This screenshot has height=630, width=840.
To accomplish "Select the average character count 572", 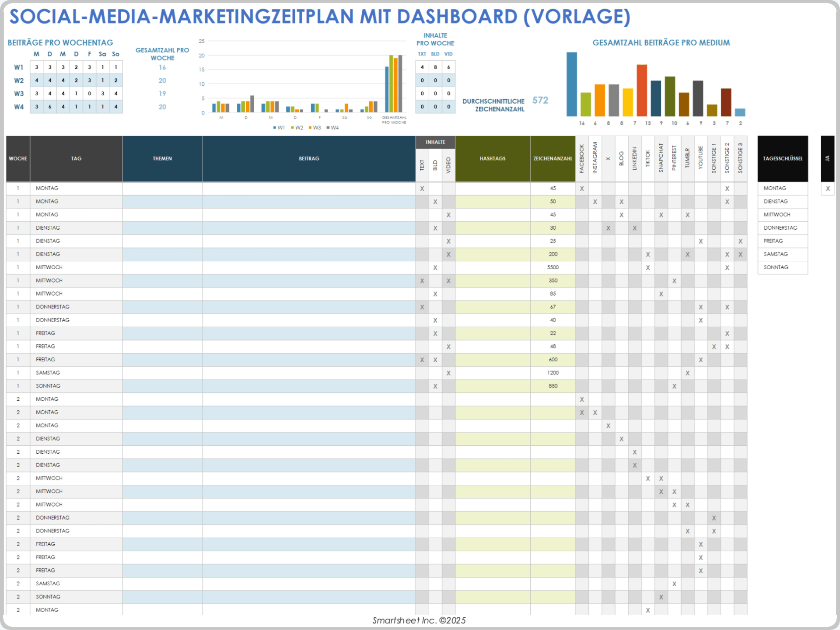I will pos(540,100).
